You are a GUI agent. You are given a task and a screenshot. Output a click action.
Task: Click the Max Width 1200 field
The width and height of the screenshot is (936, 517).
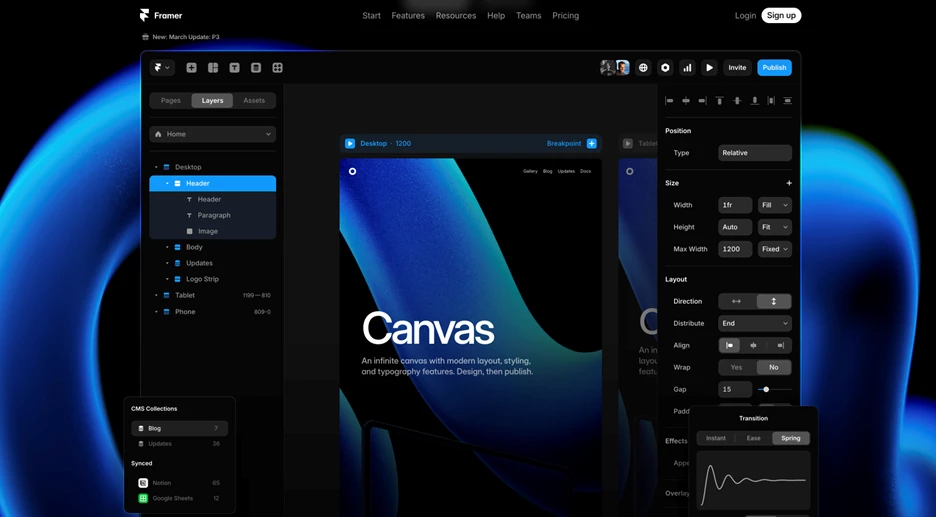coord(735,250)
